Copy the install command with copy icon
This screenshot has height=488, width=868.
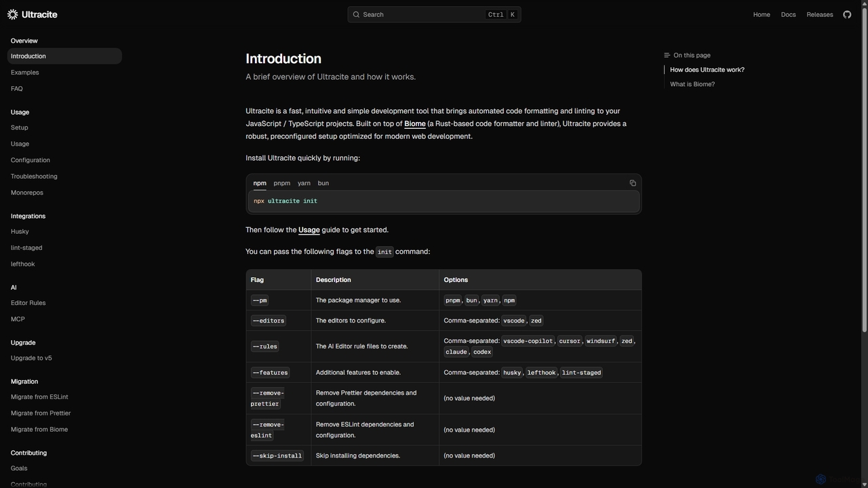633,183
